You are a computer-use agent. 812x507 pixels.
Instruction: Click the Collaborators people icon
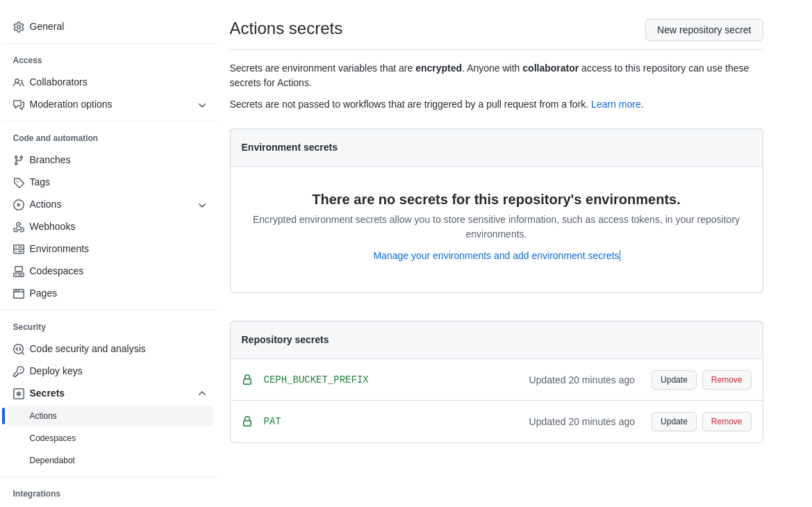click(19, 83)
